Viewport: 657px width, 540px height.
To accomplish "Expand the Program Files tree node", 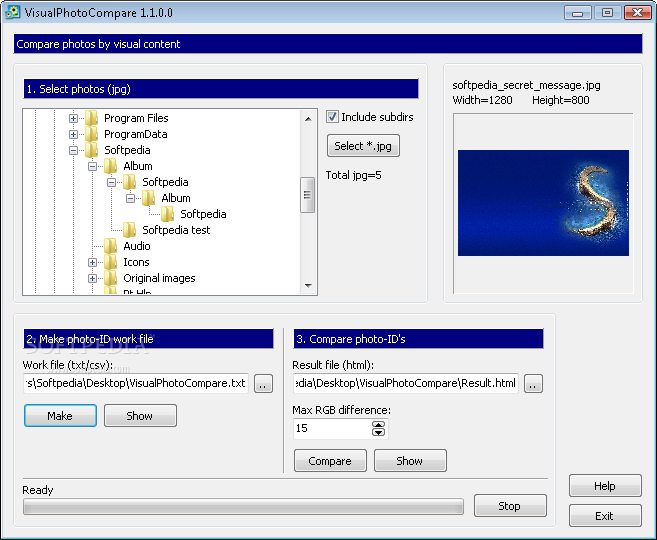I will click(x=73, y=119).
